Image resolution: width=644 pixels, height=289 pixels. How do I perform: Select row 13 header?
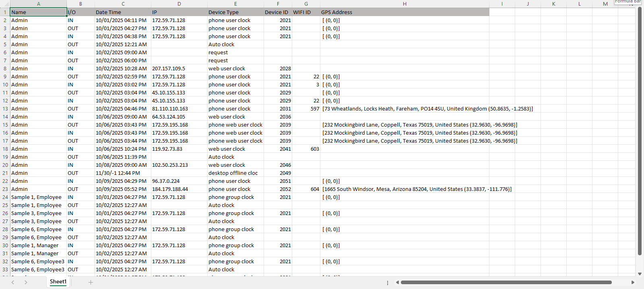(x=5, y=109)
